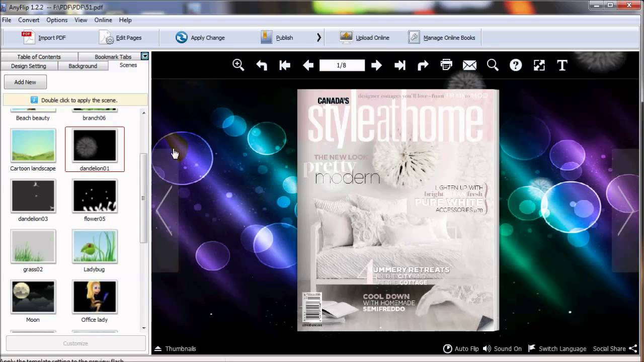
Task: Switch to Table of Contents tab
Action: coord(39,57)
